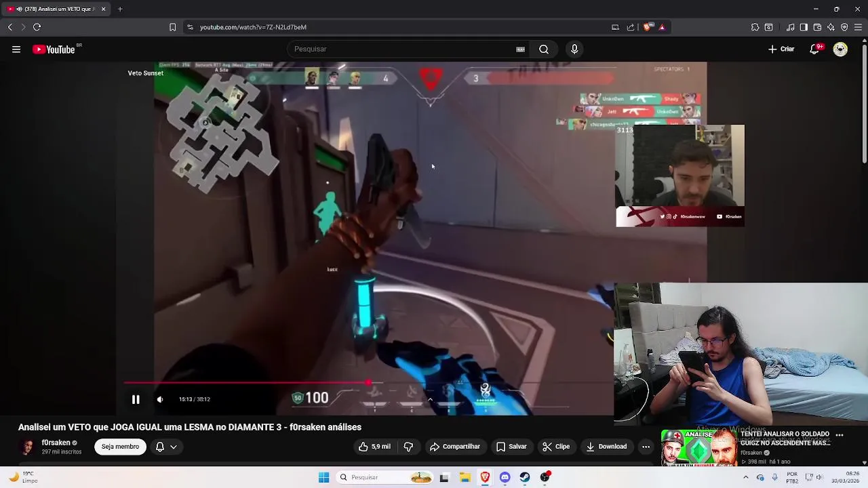Viewport: 868px width, 488px height.
Task: Open the taskbar clock and date
Action: (x=846, y=477)
